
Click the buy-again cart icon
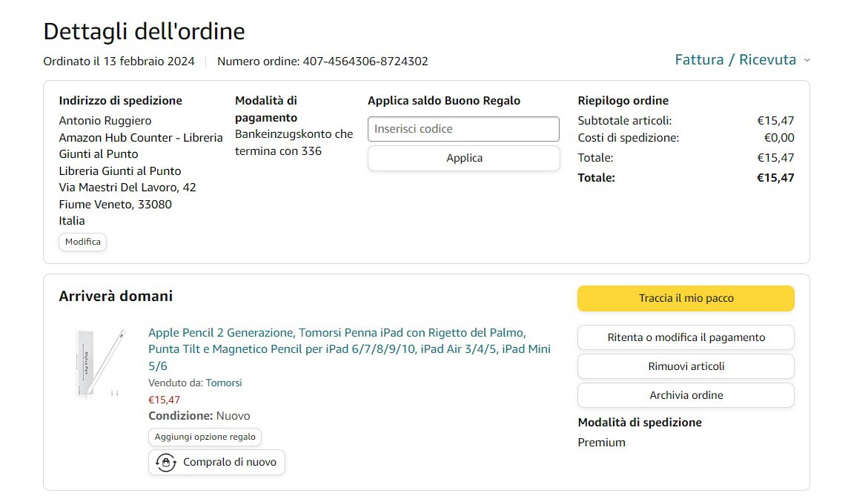click(x=165, y=462)
